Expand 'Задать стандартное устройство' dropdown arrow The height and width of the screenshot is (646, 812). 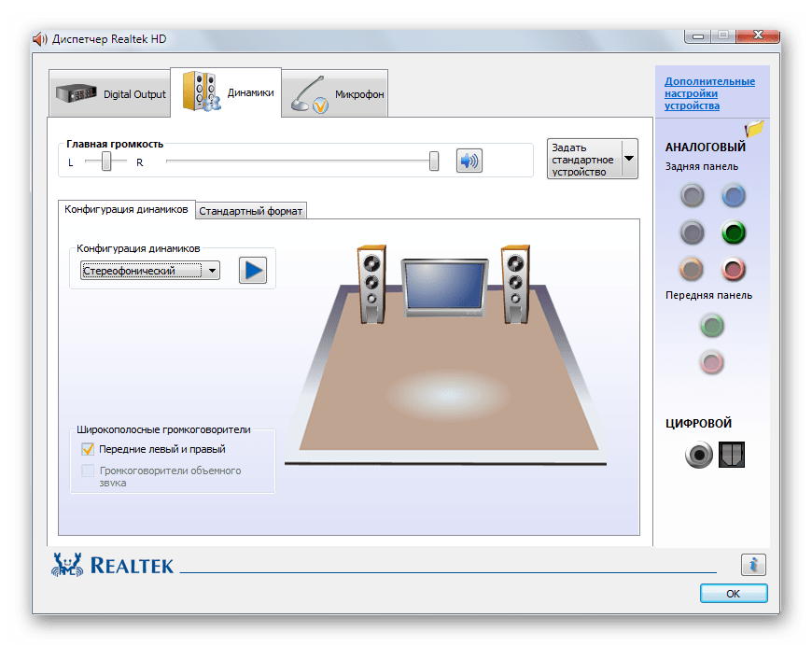coord(629,159)
